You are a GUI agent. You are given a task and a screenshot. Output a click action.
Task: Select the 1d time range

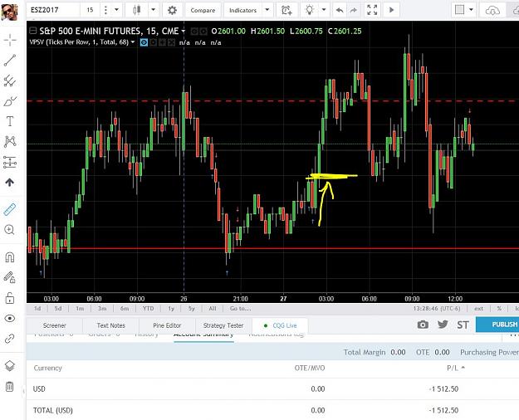[x=37, y=309]
